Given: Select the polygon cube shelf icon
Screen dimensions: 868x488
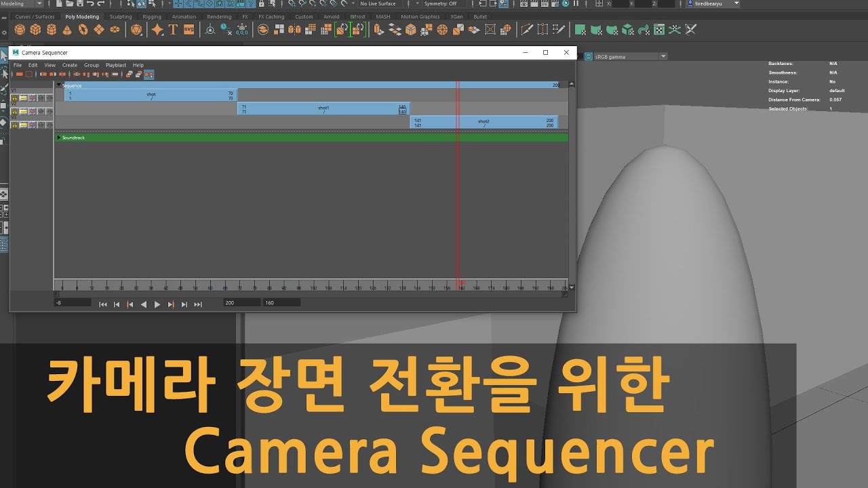Looking at the screenshot, I should (35, 30).
